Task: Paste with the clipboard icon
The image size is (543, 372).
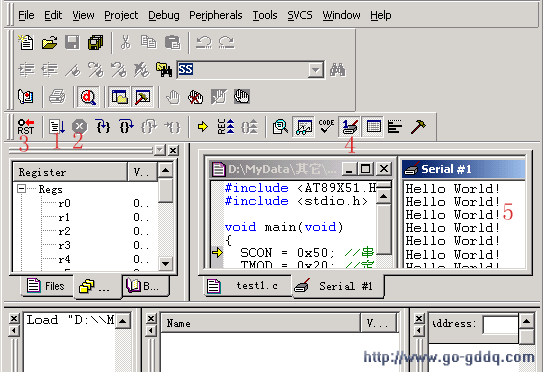Action: pyautogui.click(x=172, y=43)
